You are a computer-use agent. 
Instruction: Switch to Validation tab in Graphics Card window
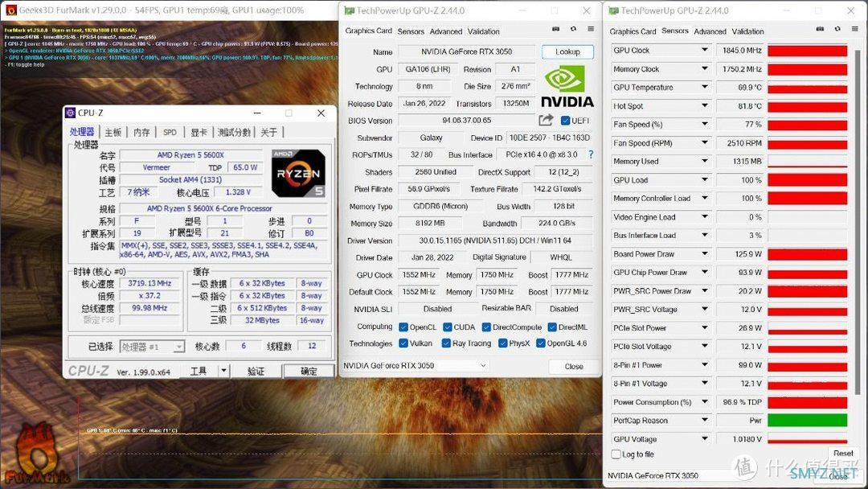[483, 31]
